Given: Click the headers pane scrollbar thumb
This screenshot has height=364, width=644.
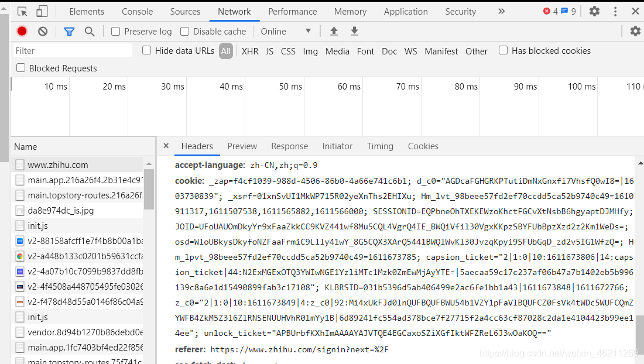Looking at the screenshot, I should [640, 335].
